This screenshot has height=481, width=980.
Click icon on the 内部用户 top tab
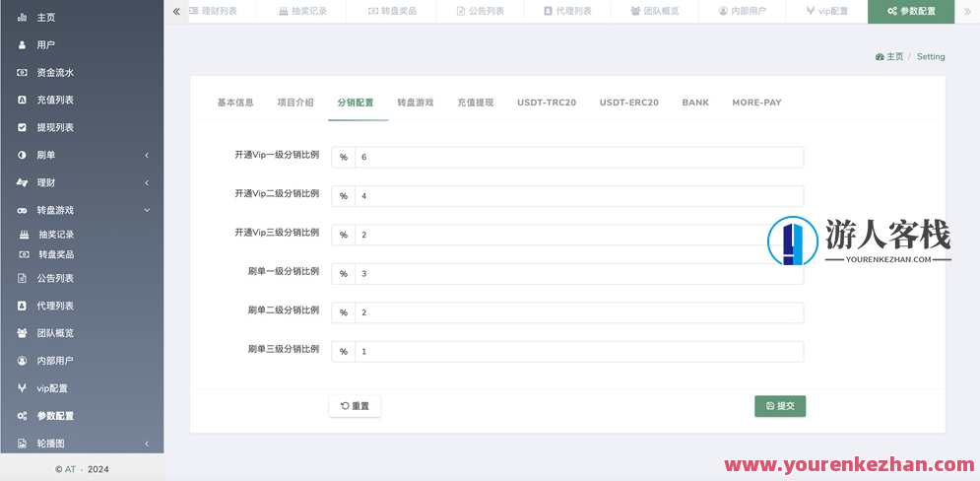tap(723, 11)
